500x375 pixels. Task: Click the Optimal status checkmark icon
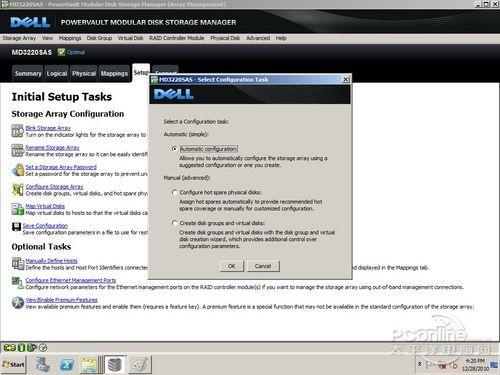(x=61, y=52)
